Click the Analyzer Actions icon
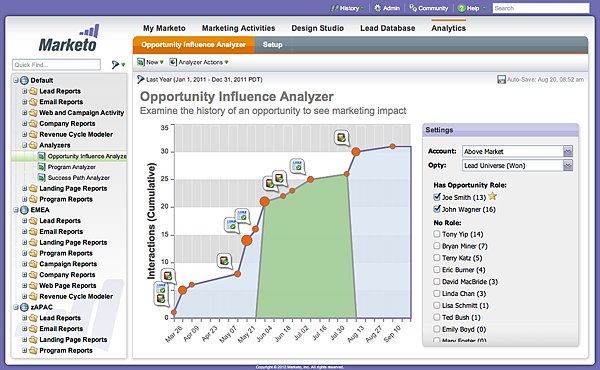The image size is (600, 370). pos(173,62)
